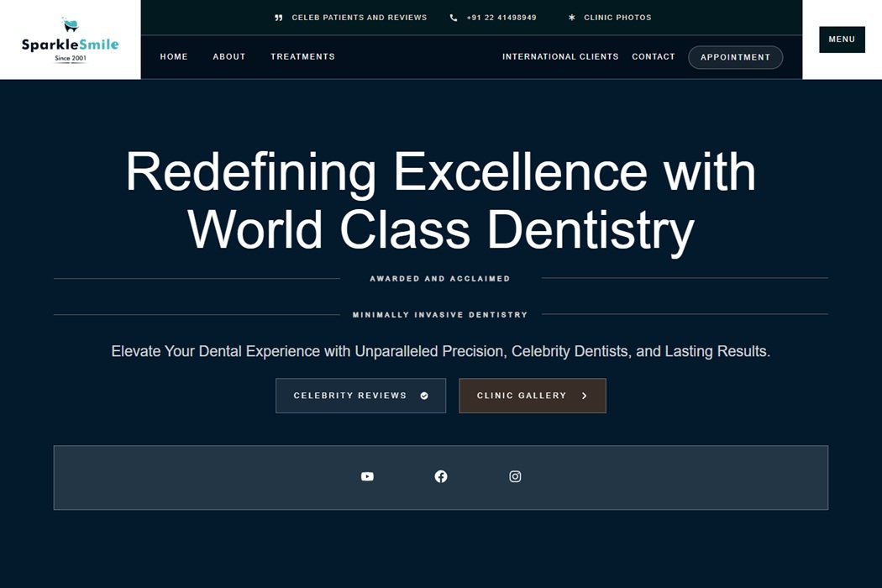Expand the Treatments navigation item
The height and width of the screenshot is (588, 882).
coord(302,57)
